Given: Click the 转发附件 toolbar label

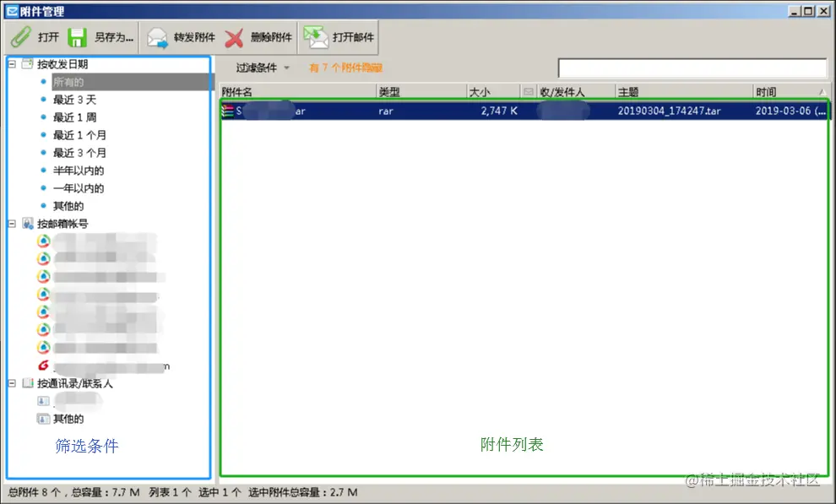Looking at the screenshot, I should coord(194,37).
